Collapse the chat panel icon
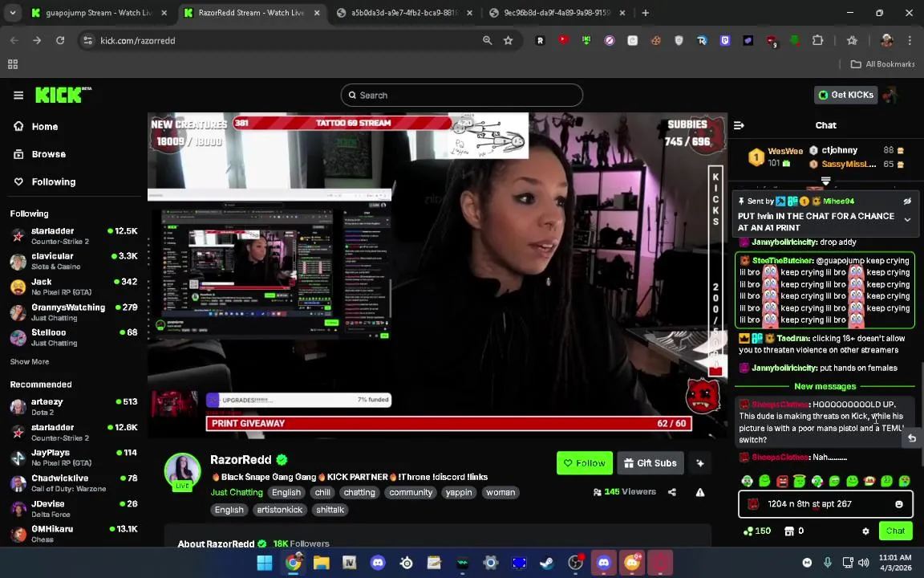Viewport: 924px width, 578px height. 739,125
